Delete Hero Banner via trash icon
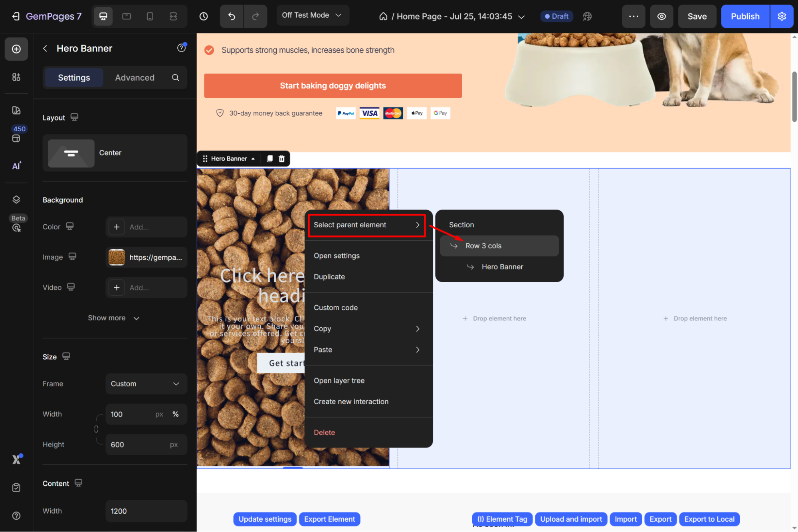This screenshot has height=532, width=798. click(281, 159)
